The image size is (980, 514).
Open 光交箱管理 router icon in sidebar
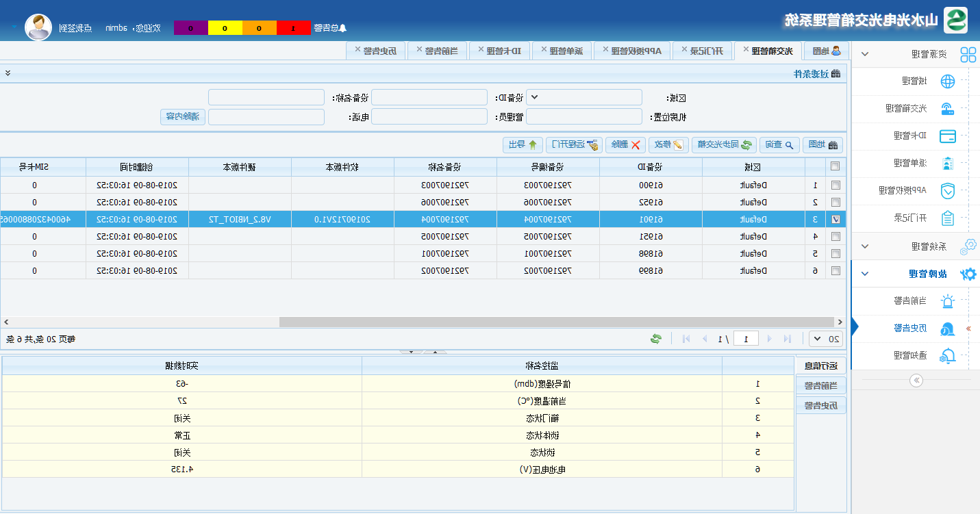pyautogui.click(x=947, y=108)
